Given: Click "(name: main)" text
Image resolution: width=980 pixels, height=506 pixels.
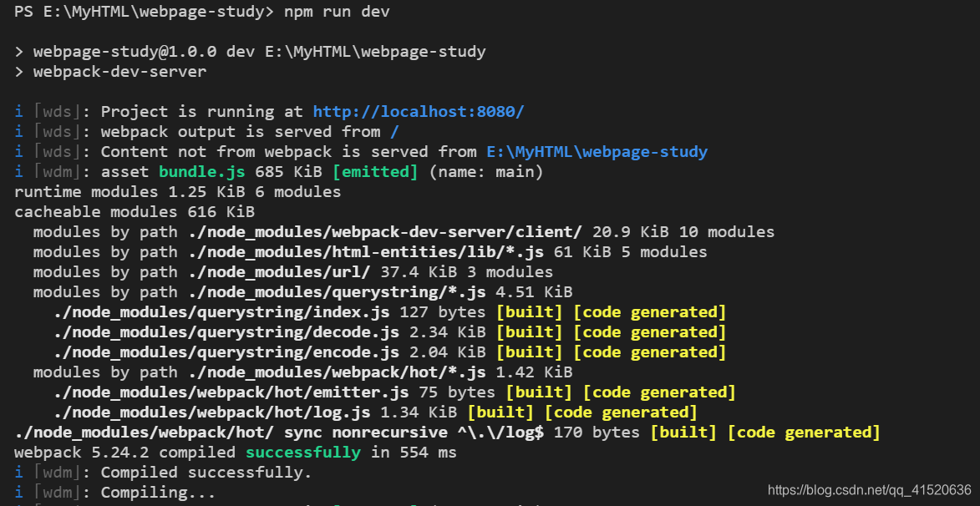Looking at the screenshot, I should tap(485, 172).
